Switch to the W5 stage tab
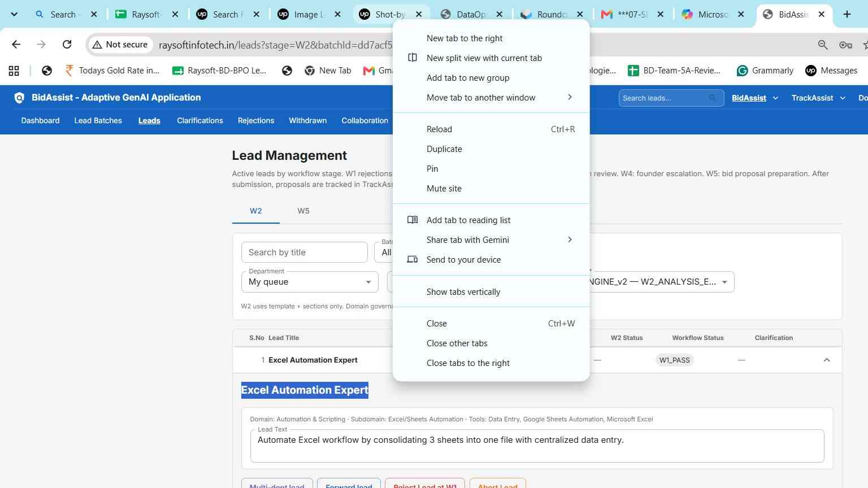 303,211
